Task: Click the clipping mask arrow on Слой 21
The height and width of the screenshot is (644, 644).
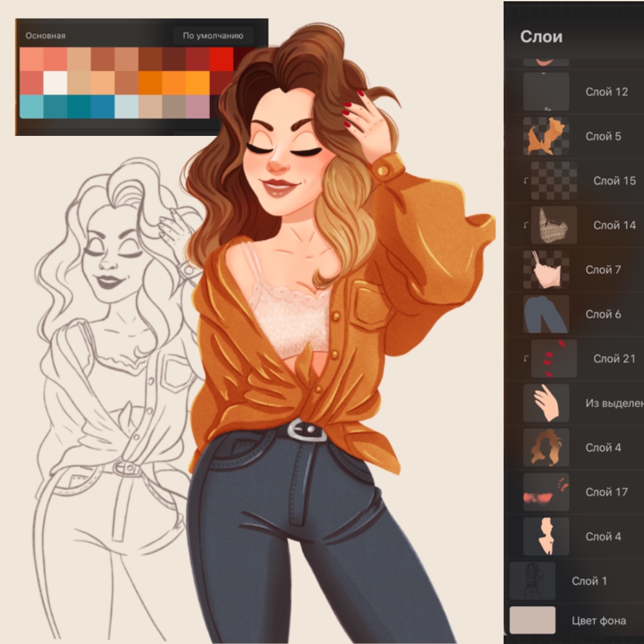Action: pyautogui.click(x=527, y=359)
